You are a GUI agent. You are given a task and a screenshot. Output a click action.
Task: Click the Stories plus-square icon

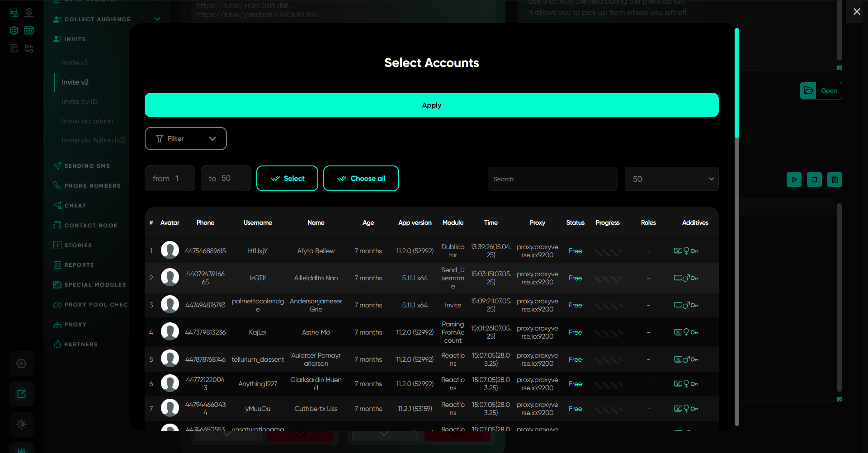tap(57, 245)
